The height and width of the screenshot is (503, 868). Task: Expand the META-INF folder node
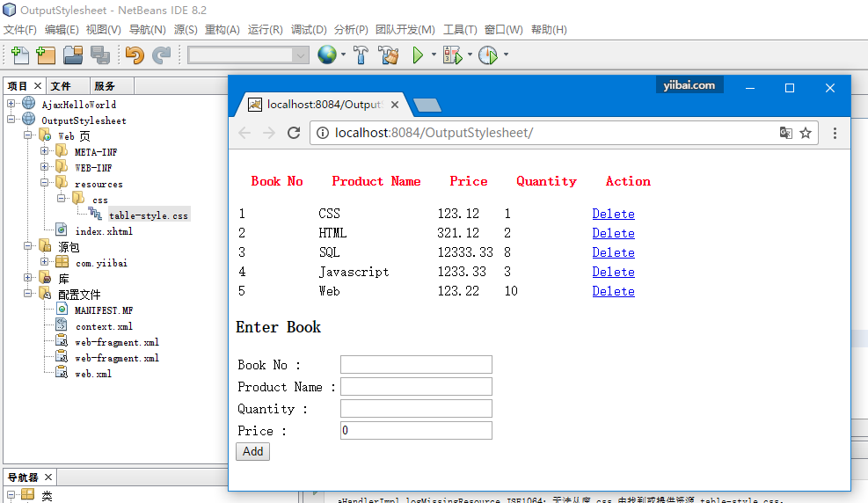click(x=44, y=152)
